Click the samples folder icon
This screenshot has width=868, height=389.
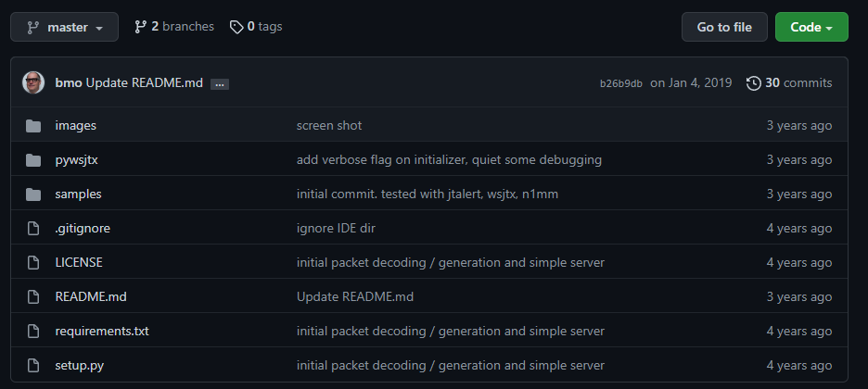tap(33, 194)
